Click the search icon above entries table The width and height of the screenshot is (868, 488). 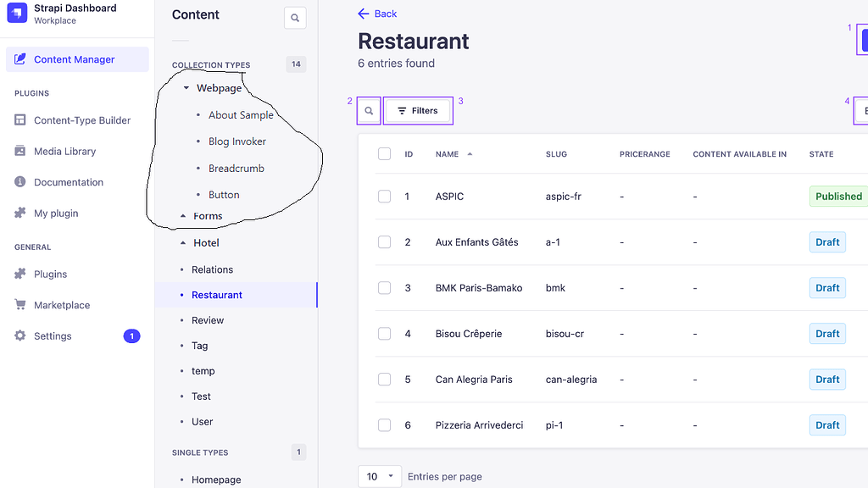(x=369, y=111)
